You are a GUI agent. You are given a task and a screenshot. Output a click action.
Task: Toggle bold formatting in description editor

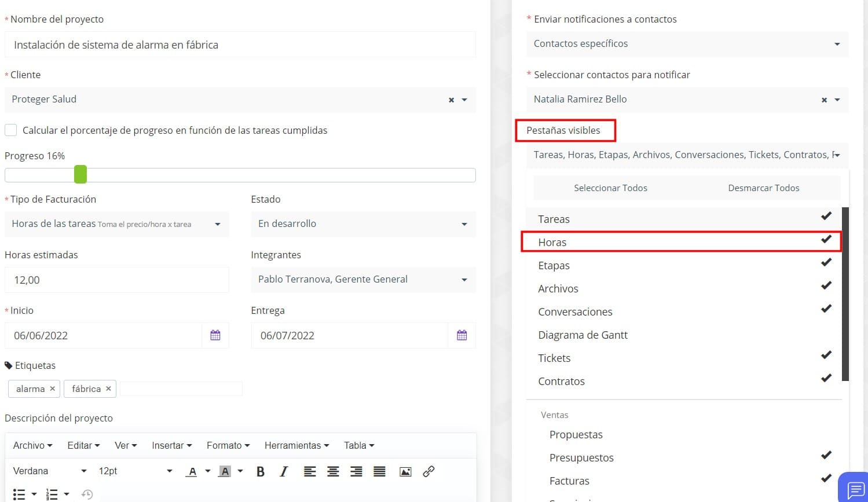point(261,471)
